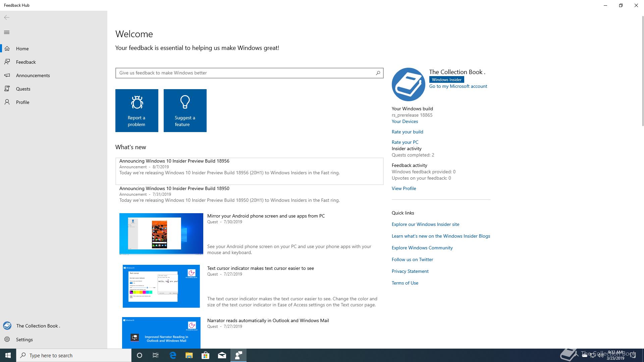Image resolution: width=644 pixels, height=362 pixels.
Task: Click the taskbar search box
Action: click(x=74, y=355)
